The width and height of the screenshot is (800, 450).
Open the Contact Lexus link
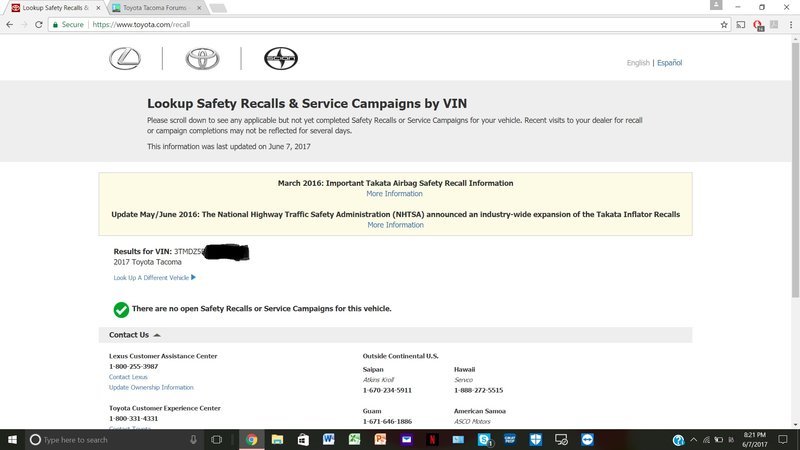point(128,377)
